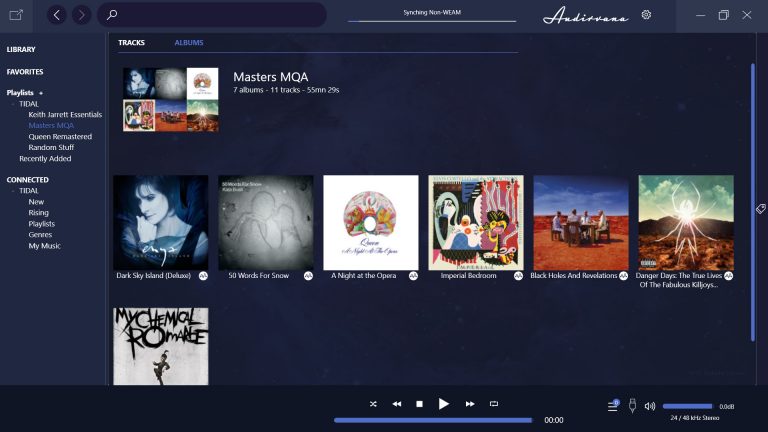768x432 pixels.
Task: Click the Synching Non-WEAM status text
Action: 432,12
